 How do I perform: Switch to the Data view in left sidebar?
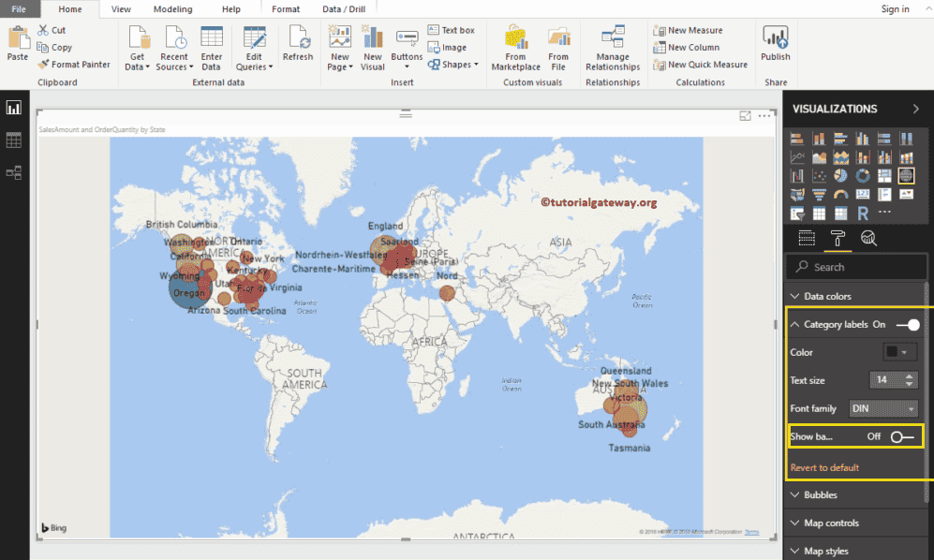pyautogui.click(x=13, y=140)
